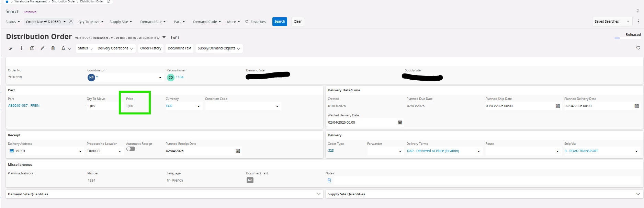Click the duplicate record icon

pyautogui.click(x=32, y=48)
